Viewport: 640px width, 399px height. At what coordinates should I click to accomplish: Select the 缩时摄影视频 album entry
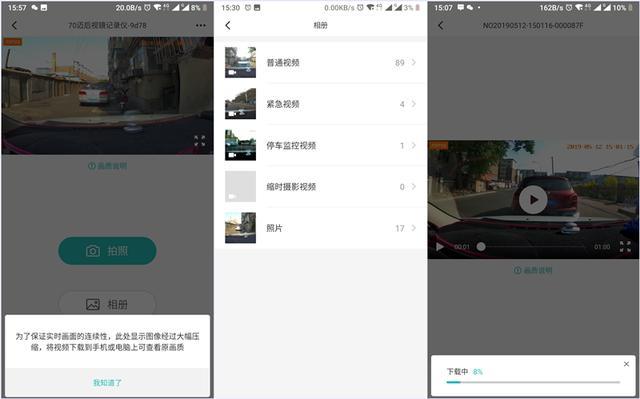[320, 186]
